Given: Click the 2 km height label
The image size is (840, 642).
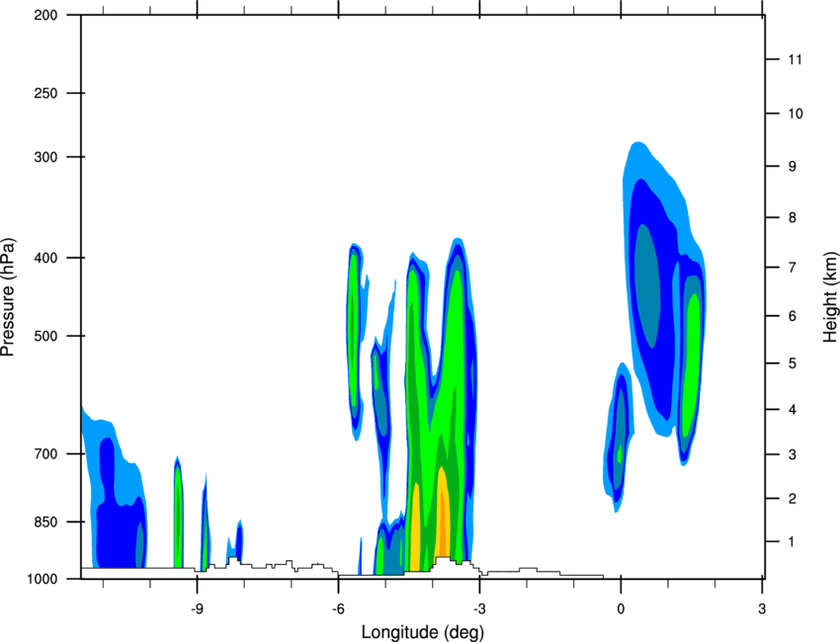Looking at the screenshot, I should tap(793, 499).
